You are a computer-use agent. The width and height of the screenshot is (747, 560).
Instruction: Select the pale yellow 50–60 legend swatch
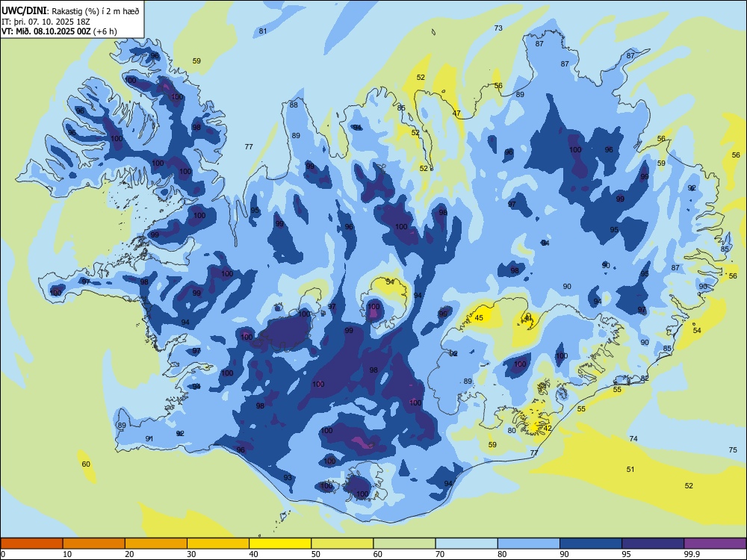(x=342, y=544)
